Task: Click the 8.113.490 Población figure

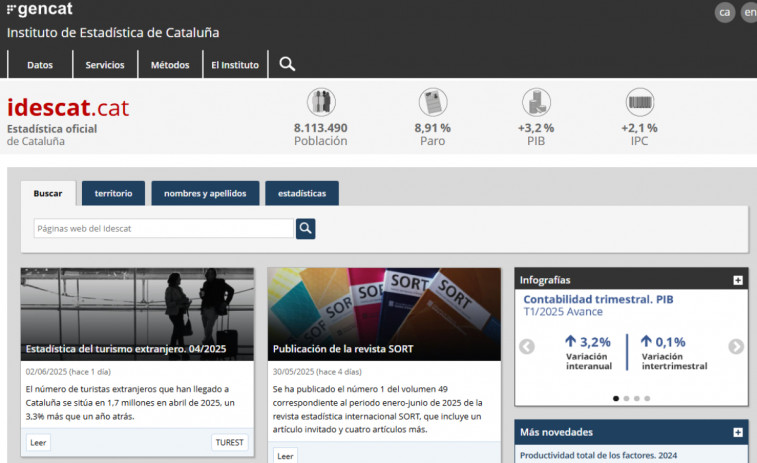Action: (321, 128)
